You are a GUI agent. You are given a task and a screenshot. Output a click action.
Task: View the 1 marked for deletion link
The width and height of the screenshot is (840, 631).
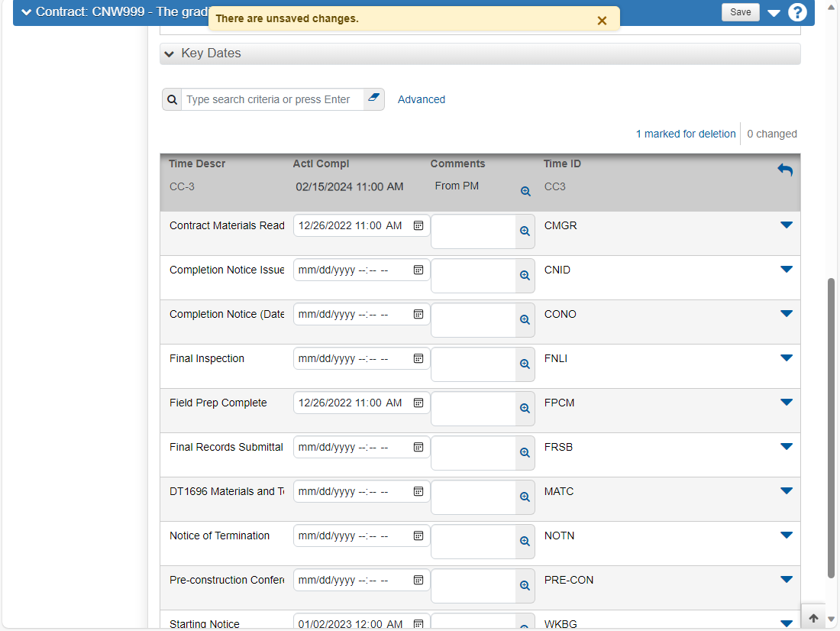click(x=686, y=134)
